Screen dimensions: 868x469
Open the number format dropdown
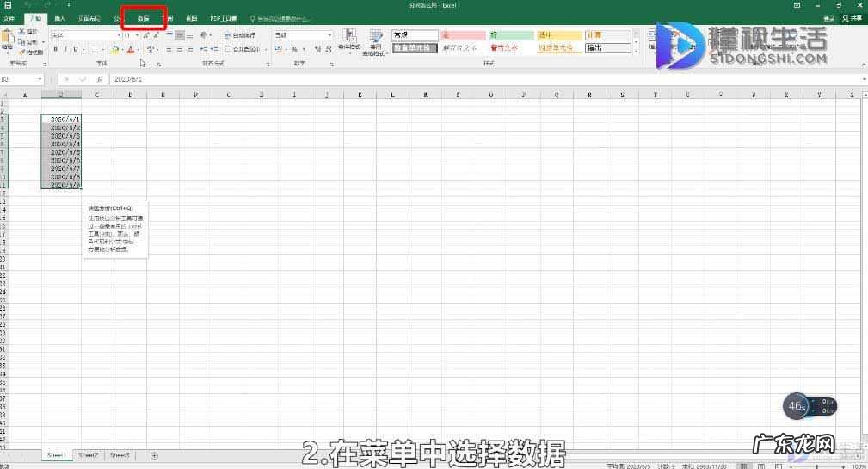pyautogui.click(x=330, y=35)
